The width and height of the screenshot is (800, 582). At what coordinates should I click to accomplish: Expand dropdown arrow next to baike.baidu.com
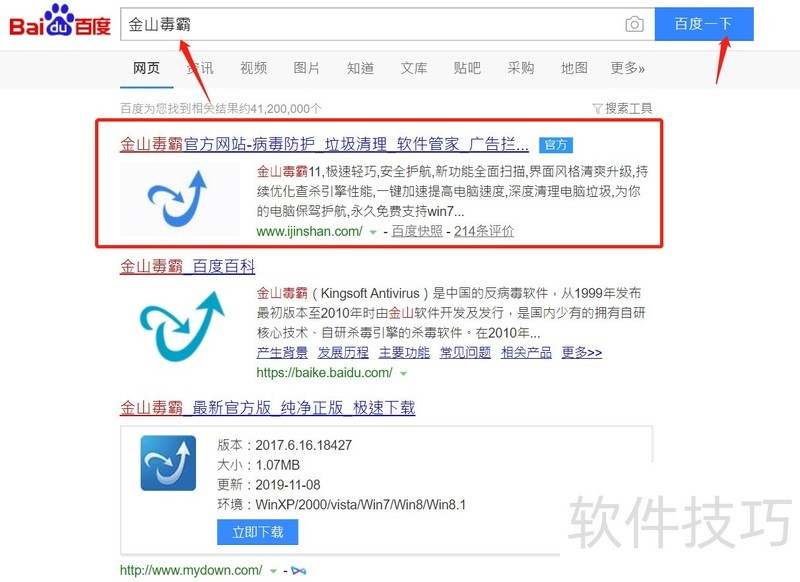point(403,373)
